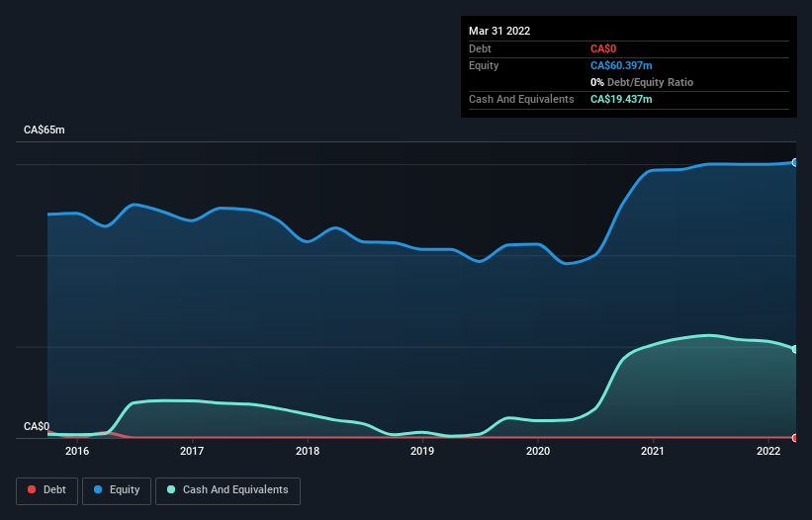Toggle the Debt series legend button

[47, 490]
